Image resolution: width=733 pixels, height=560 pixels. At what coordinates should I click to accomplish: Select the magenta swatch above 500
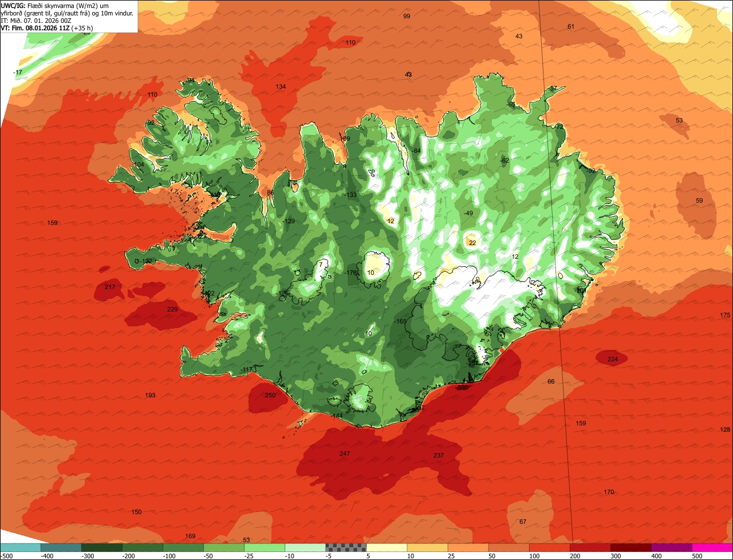click(x=712, y=547)
